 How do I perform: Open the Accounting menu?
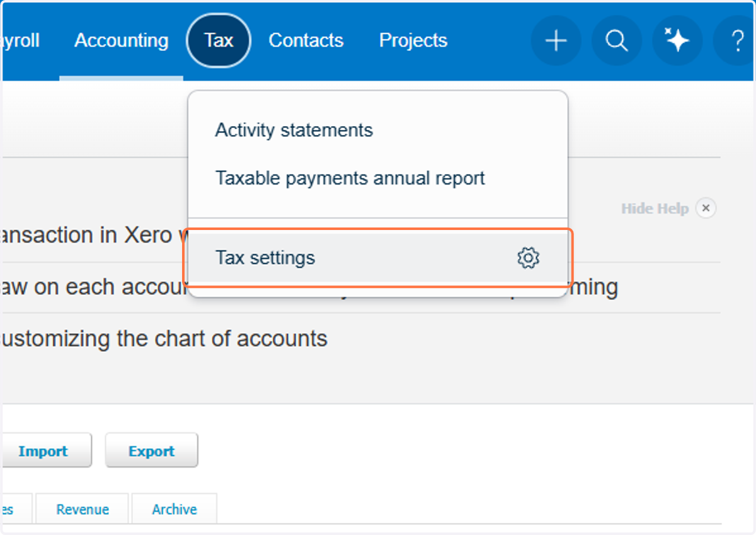pos(121,40)
